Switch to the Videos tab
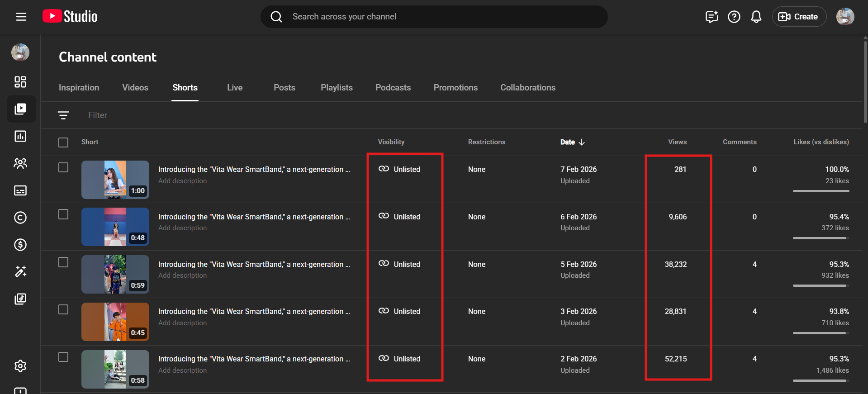868x394 pixels. tap(135, 88)
